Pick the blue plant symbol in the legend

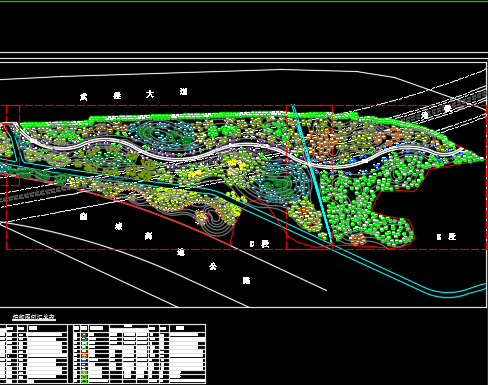pyautogui.click(x=84, y=360)
